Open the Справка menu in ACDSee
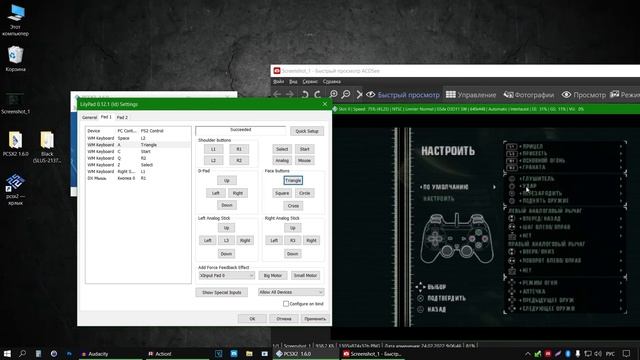 pos(331,82)
